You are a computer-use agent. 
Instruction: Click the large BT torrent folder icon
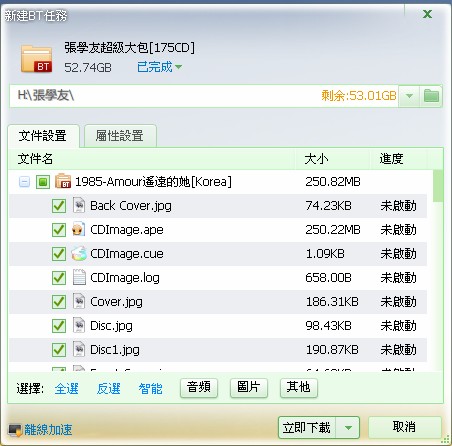coord(36,59)
